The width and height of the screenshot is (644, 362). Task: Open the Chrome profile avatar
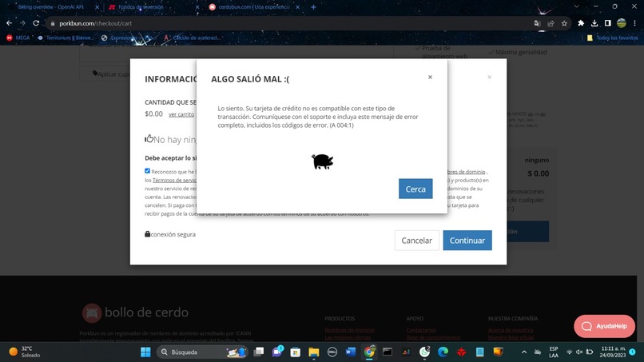tap(622, 23)
